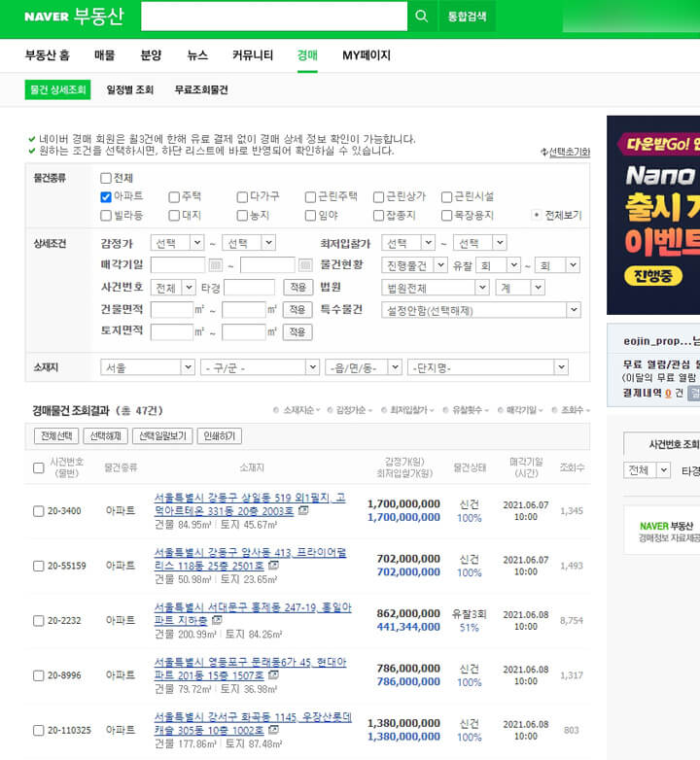Uncheck the 아파트 checkbox
This screenshot has width=700, height=760.
[x=106, y=196]
